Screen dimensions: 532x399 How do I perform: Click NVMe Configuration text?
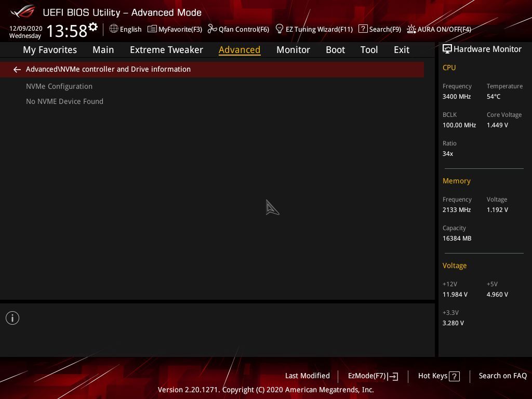[59, 87]
